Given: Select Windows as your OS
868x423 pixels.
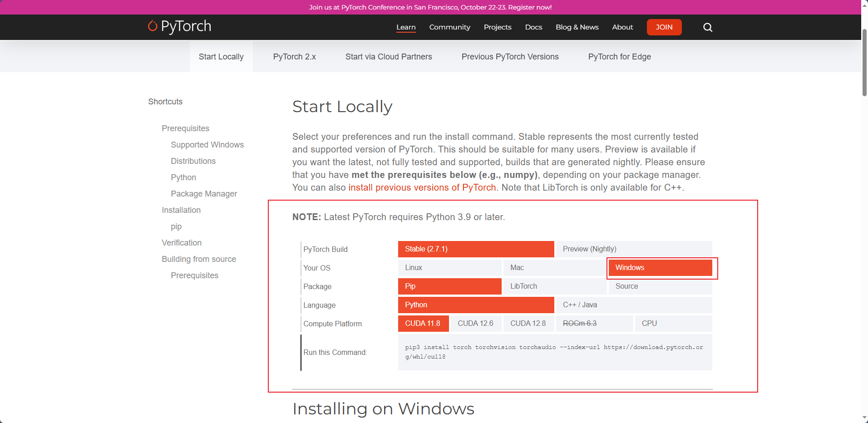Looking at the screenshot, I should pyautogui.click(x=661, y=268).
